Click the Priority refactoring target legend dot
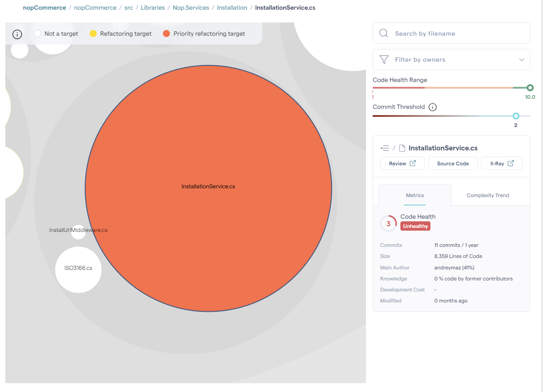 [166, 34]
